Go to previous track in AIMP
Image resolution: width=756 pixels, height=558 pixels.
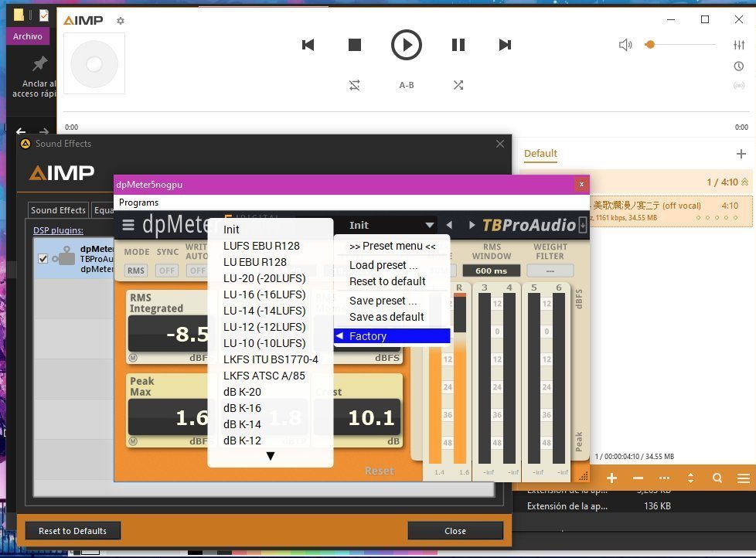(308, 45)
